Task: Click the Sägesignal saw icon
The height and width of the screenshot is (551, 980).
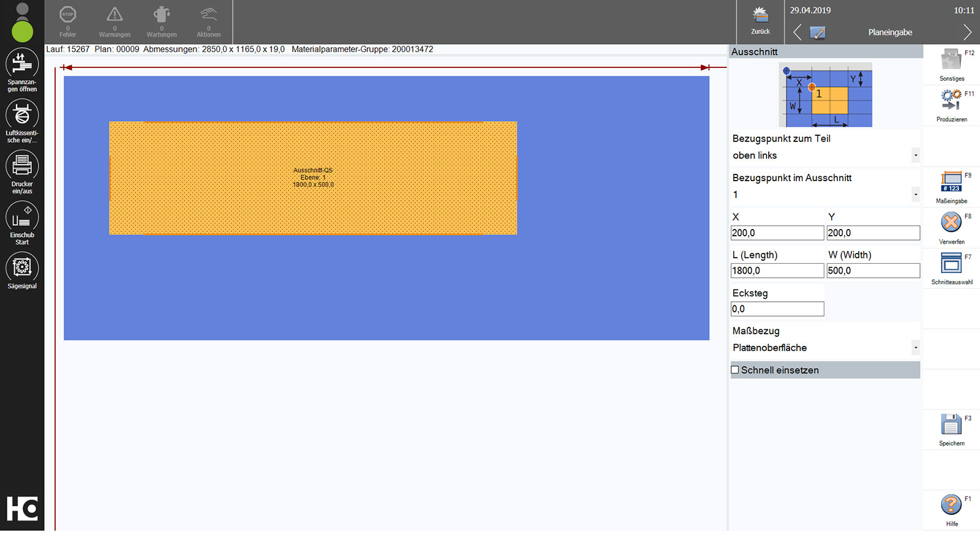Action: 22,268
